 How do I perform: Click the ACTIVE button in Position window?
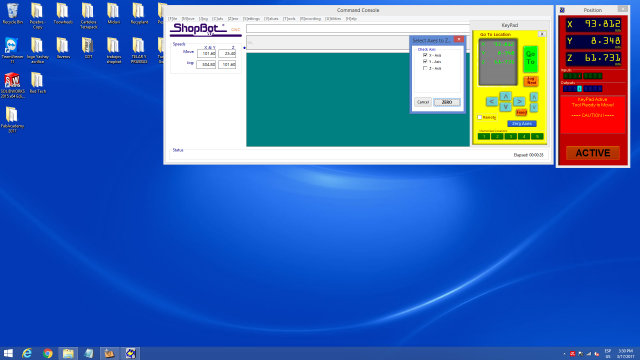[x=593, y=153]
